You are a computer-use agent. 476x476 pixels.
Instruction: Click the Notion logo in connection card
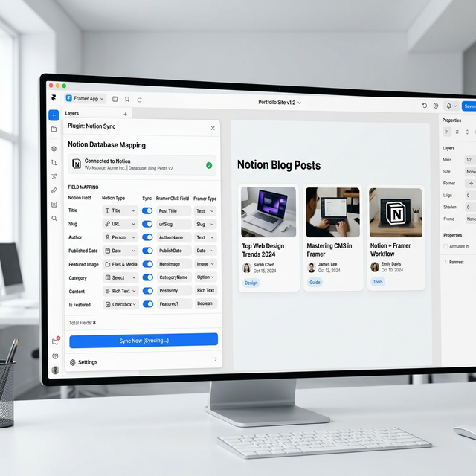77,164
